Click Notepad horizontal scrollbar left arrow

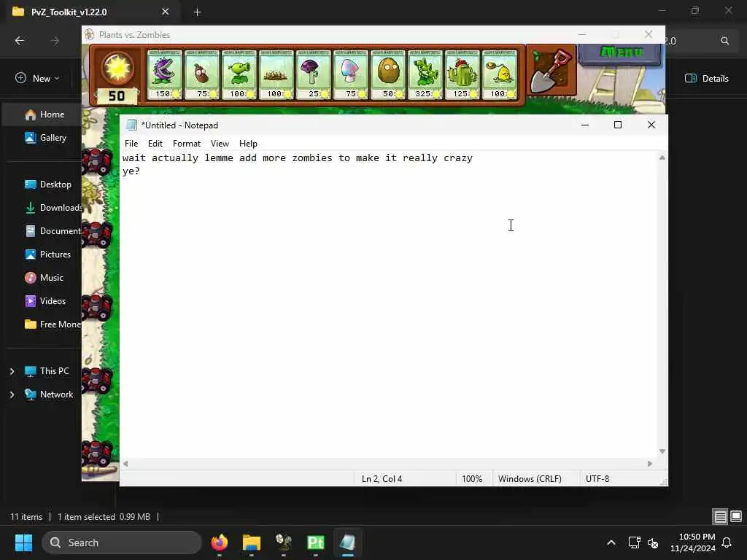coord(125,463)
